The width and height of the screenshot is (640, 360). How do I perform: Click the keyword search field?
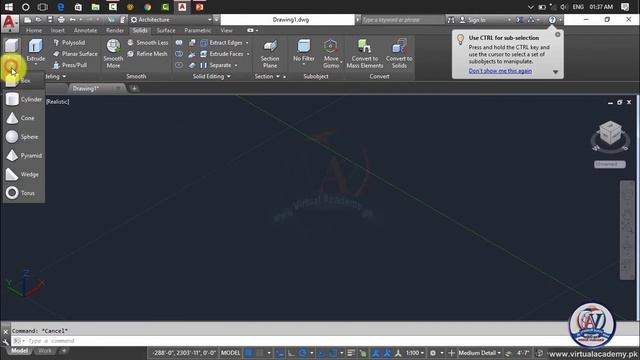(x=402, y=20)
